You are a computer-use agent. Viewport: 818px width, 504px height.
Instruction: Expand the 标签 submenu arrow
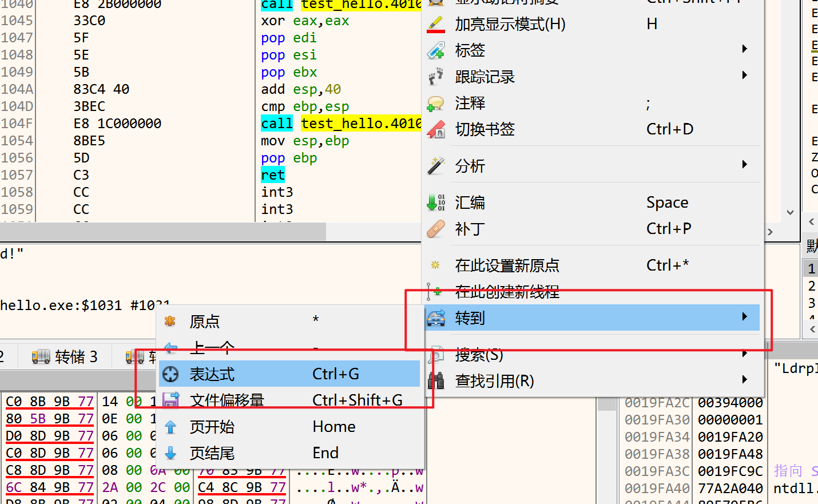(x=745, y=49)
